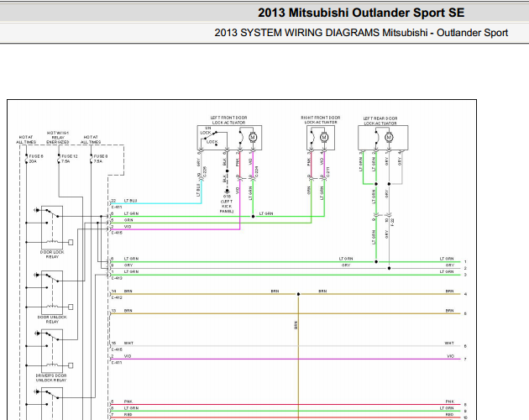Click 'HOT AT ALL TIMES' above FUSE 8
This screenshot has width=529, height=420.
(91, 139)
